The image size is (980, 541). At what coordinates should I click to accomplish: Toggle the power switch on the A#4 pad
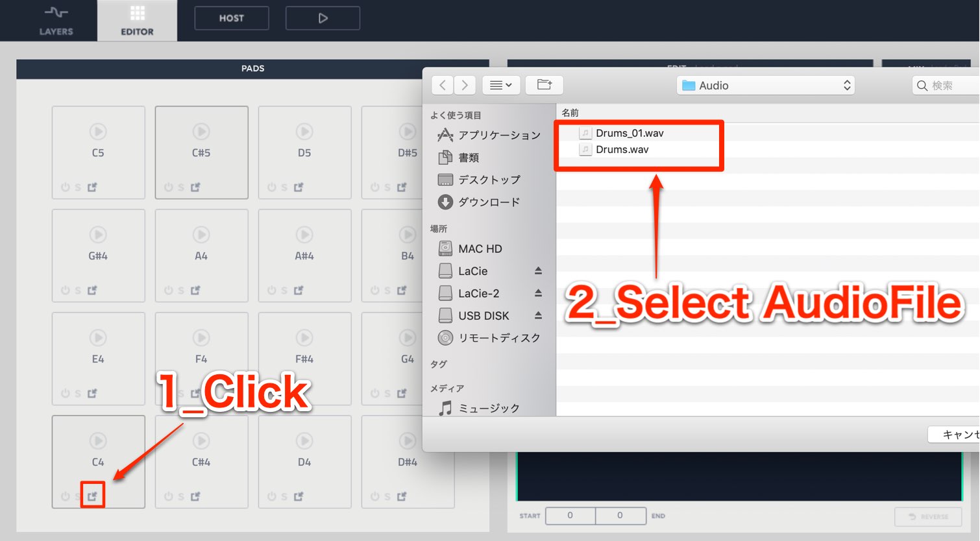271,290
